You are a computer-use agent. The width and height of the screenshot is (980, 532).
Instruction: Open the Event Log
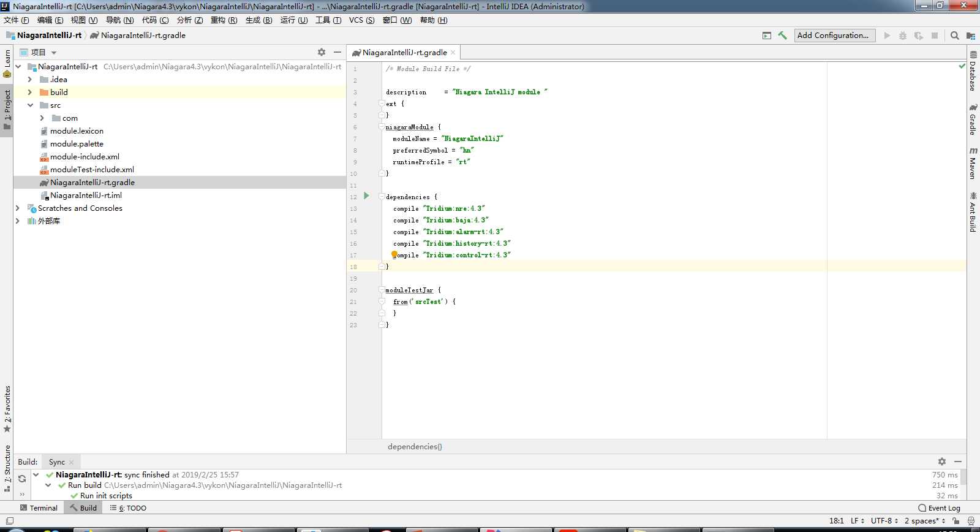pyautogui.click(x=939, y=507)
